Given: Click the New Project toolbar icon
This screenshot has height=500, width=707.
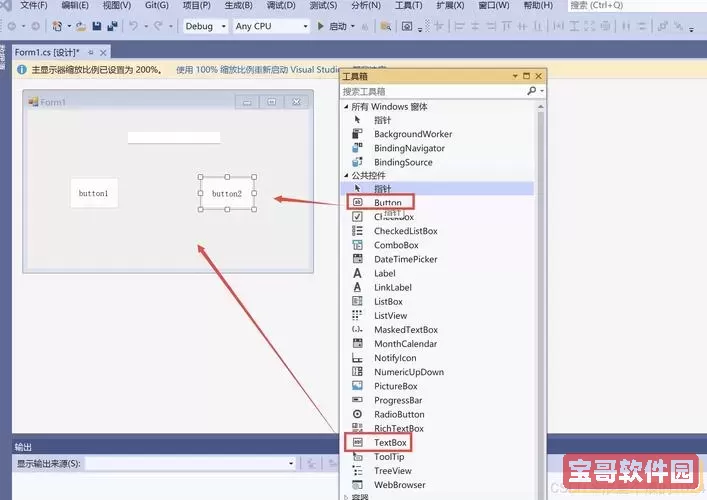Looking at the screenshot, I should click(57, 26).
